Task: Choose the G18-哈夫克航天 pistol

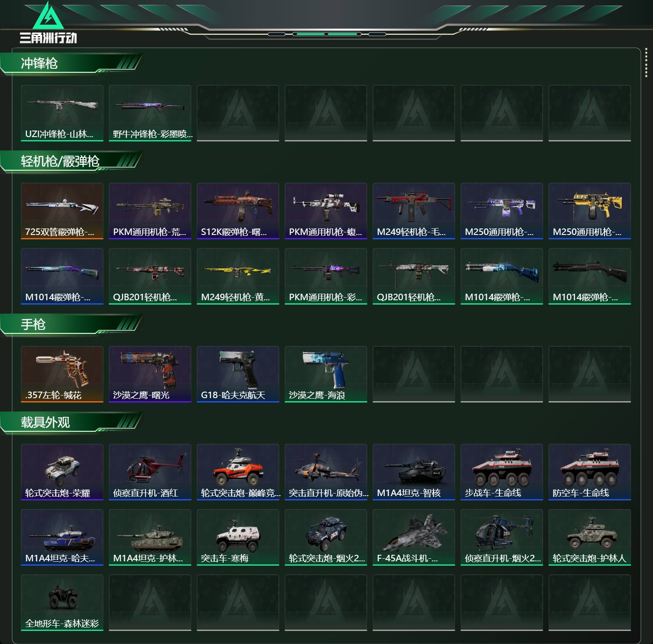Action: click(x=238, y=374)
